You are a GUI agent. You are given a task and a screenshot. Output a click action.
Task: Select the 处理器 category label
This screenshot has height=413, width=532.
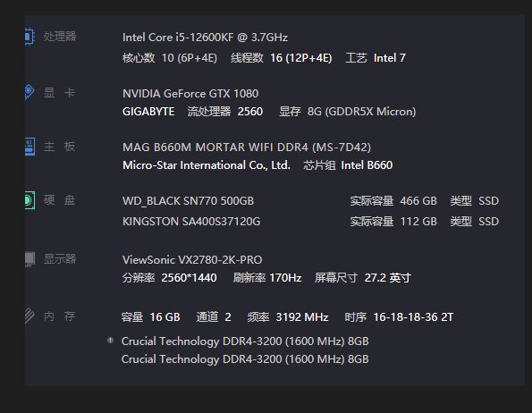pyautogui.click(x=60, y=37)
